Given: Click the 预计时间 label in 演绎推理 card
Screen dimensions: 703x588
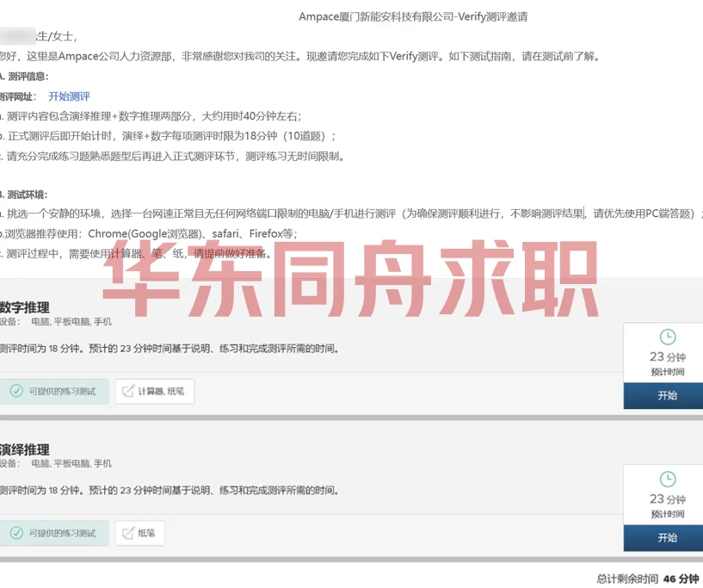Looking at the screenshot, I should click(668, 514).
